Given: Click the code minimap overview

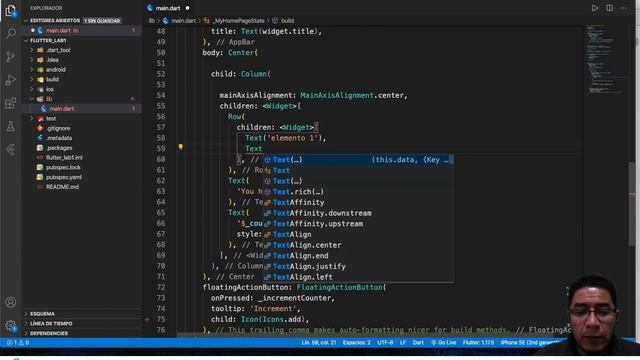Looking at the screenshot, I should click(605, 59).
